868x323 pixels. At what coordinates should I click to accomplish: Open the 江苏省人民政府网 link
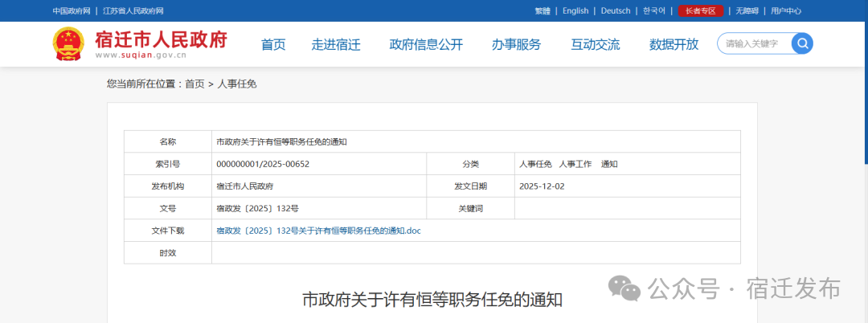tap(133, 10)
